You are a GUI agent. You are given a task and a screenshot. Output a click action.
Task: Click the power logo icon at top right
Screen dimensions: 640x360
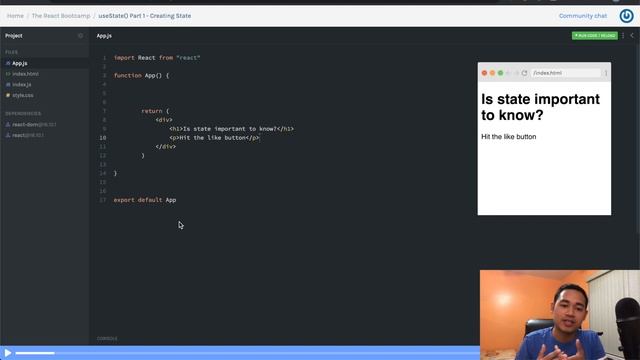(626, 16)
